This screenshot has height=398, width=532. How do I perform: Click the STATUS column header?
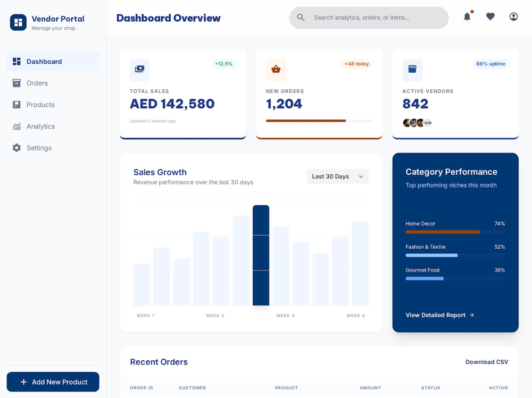(430, 388)
